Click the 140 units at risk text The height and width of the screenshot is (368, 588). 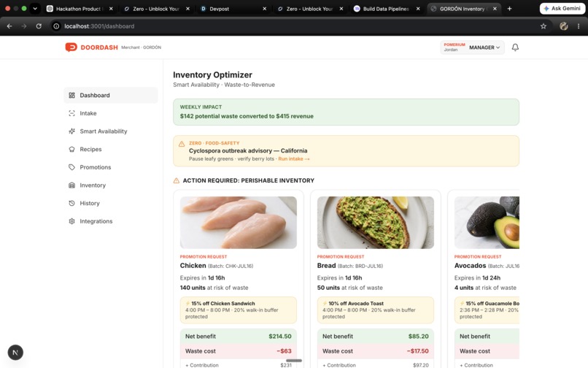[x=214, y=288]
